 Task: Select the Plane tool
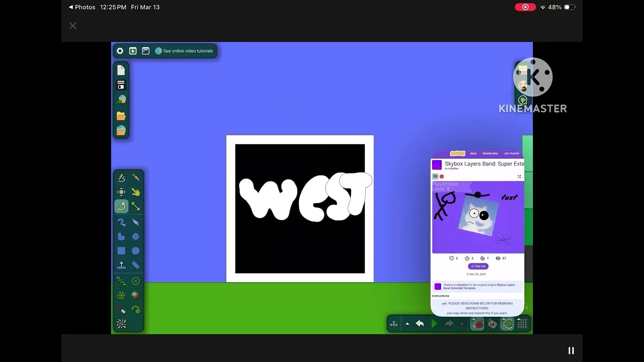click(x=121, y=265)
